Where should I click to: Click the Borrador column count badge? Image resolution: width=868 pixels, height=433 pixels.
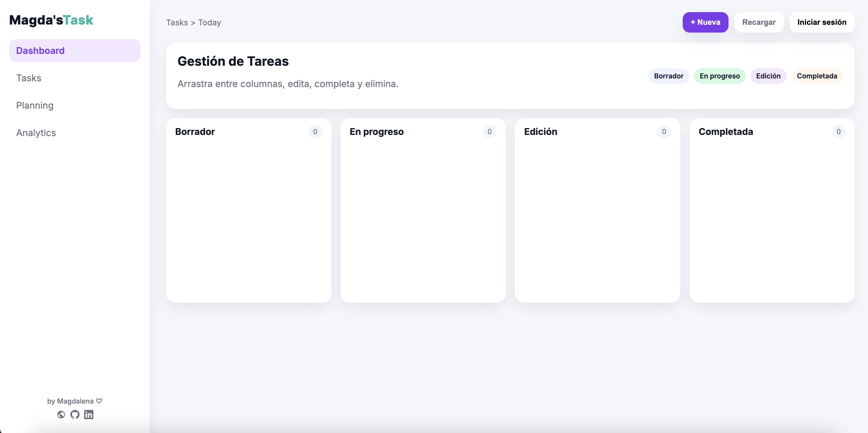(x=315, y=132)
